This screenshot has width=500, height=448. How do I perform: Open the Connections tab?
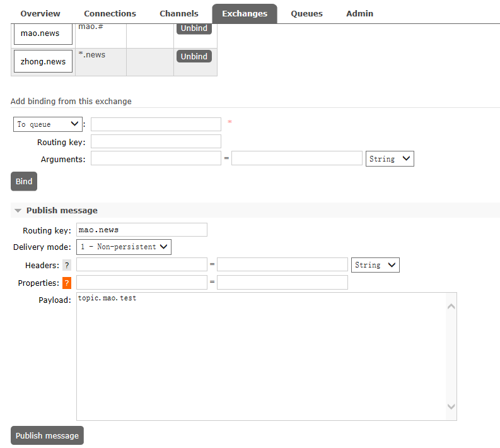click(x=110, y=13)
